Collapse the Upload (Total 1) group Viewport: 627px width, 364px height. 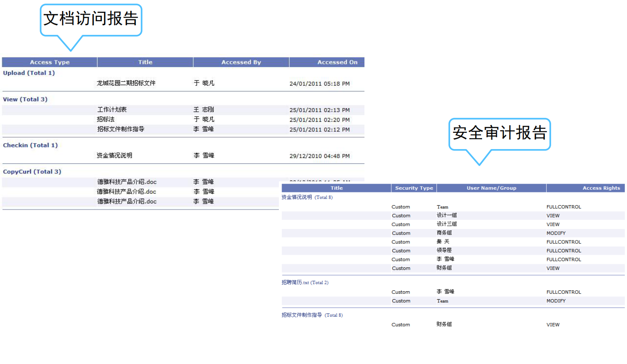pyautogui.click(x=29, y=73)
